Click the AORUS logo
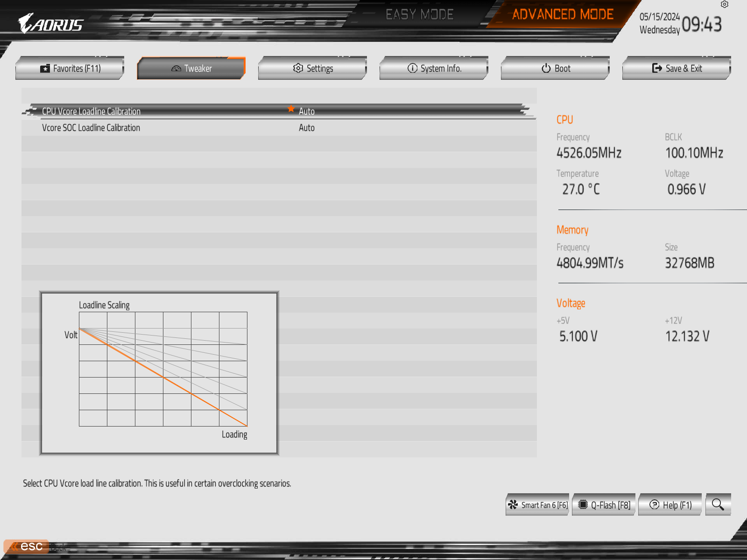Image resolution: width=747 pixels, height=560 pixels. (50, 23)
